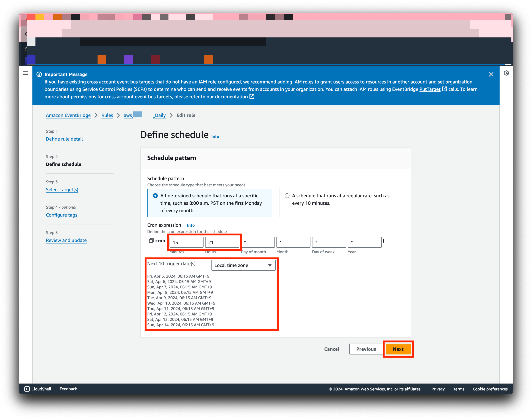The image size is (532, 419).
Task: Click the CloudShell icon in footer
Action: pyautogui.click(x=27, y=389)
